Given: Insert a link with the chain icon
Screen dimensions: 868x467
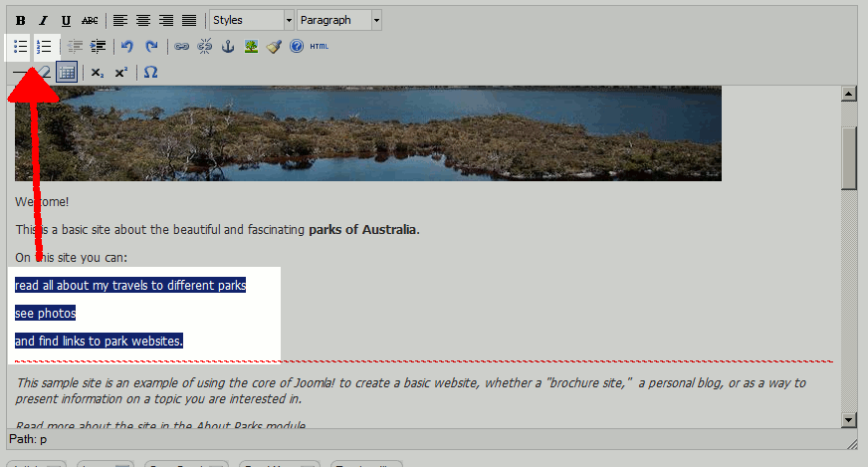Looking at the screenshot, I should [x=181, y=46].
